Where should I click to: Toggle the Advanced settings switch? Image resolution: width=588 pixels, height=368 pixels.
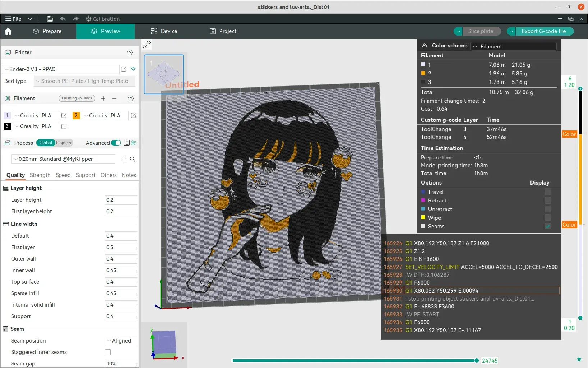[x=116, y=143]
